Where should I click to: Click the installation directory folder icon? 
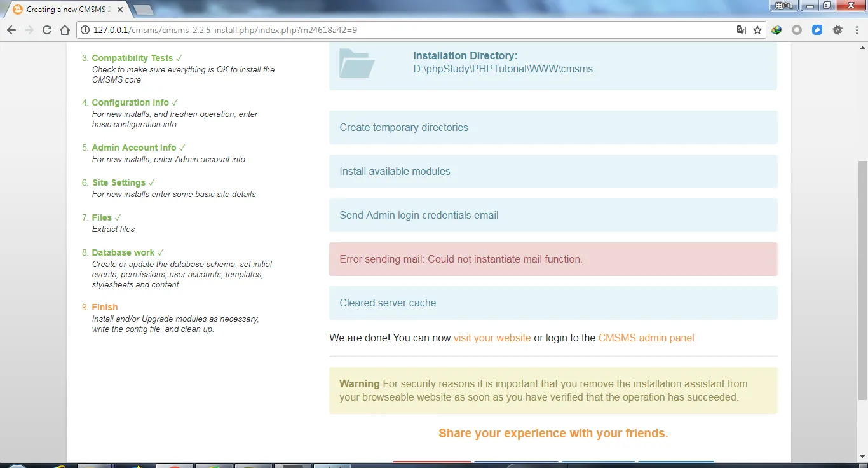pyautogui.click(x=356, y=63)
